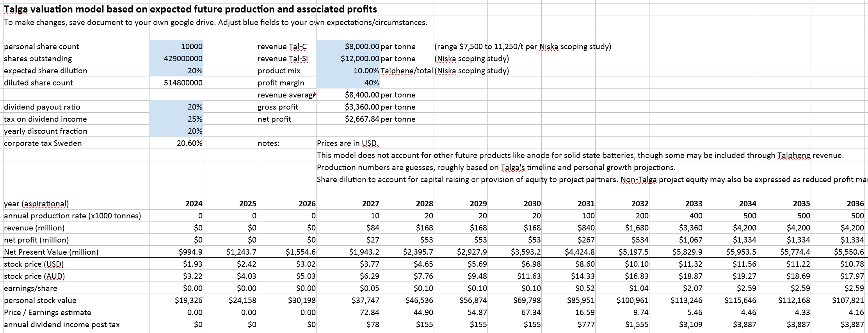Select the 'Prices are in USD.' note cell
The image size is (868, 333).
tap(347, 143)
